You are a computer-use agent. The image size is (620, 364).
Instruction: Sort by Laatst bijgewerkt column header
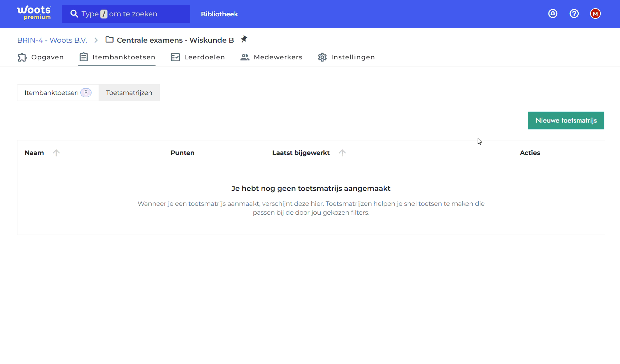click(x=301, y=153)
